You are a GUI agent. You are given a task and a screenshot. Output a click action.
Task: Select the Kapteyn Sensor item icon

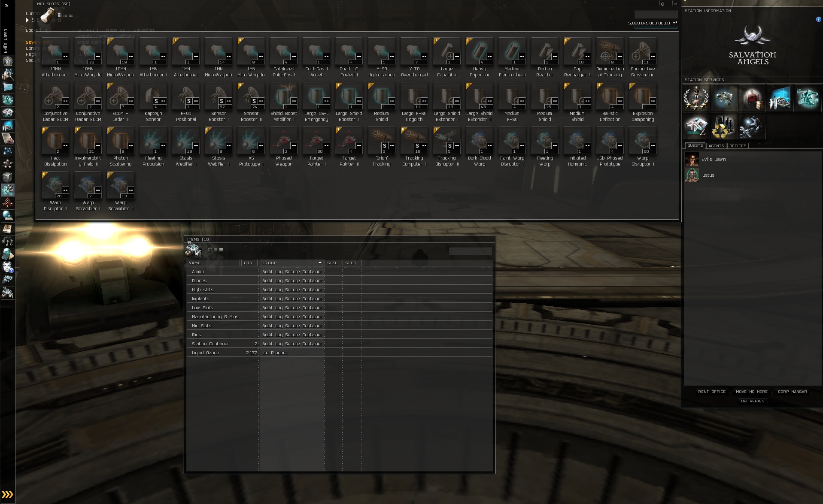point(153,96)
